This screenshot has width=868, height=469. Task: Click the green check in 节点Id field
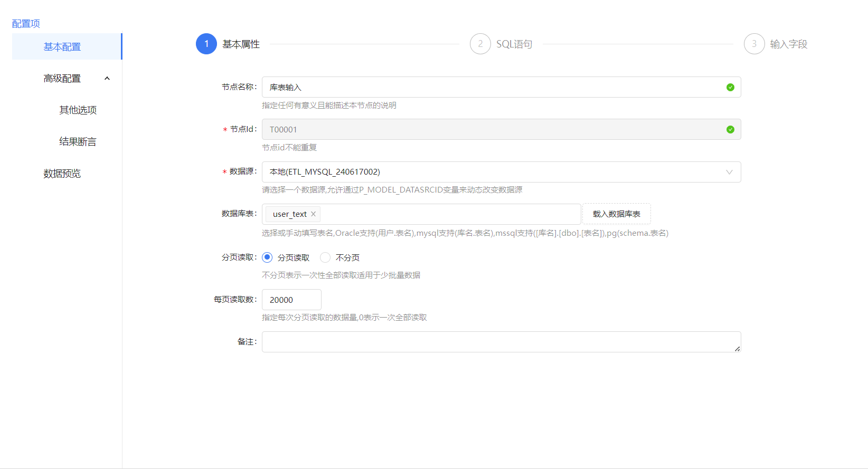tap(730, 129)
